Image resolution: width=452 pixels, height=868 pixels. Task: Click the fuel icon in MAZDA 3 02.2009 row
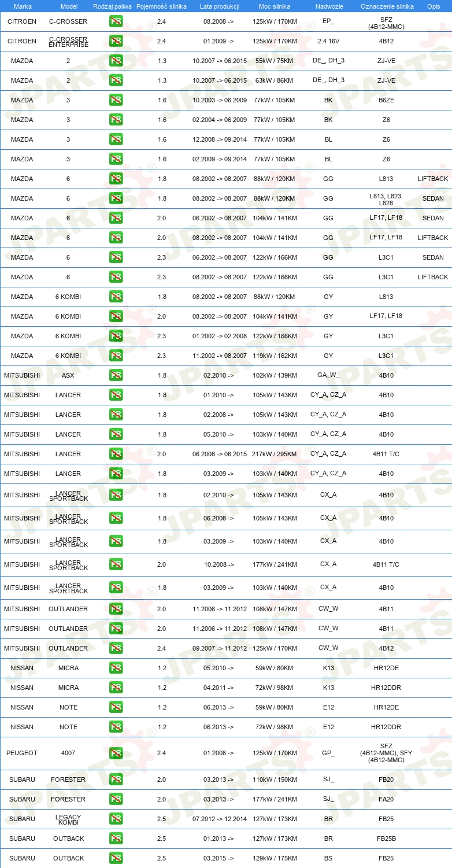[116, 159]
